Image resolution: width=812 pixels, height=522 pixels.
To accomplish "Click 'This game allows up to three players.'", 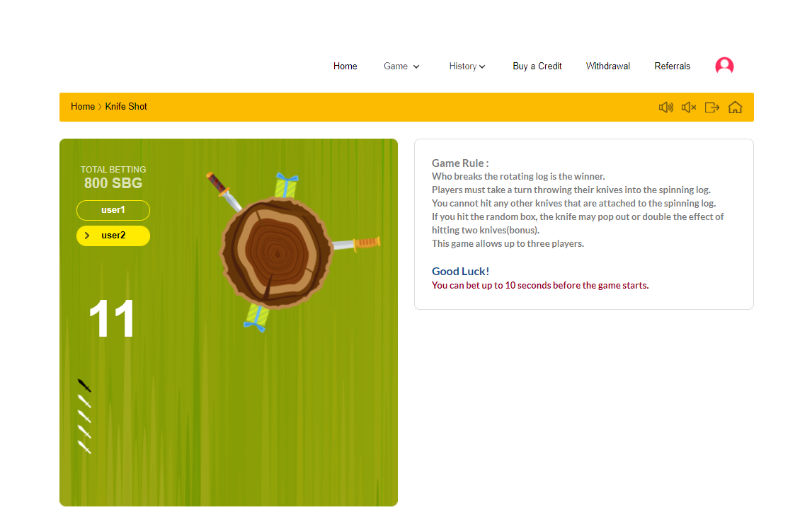I will click(508, 243).
